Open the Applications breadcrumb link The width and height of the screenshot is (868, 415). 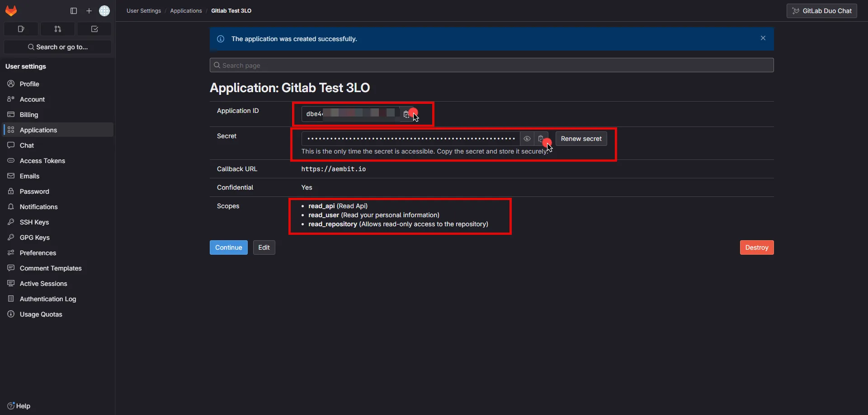(x=186, y=10)
